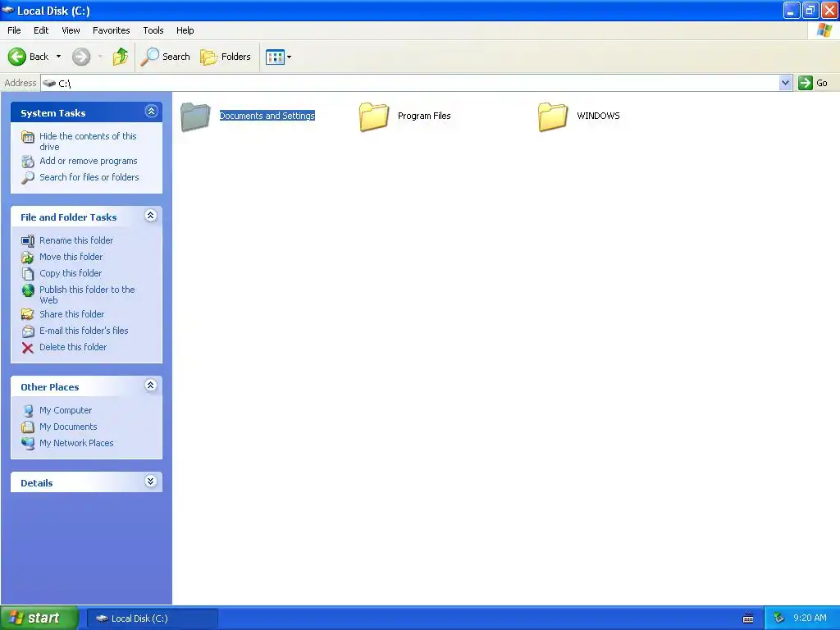
Task: Click Share this folder link
Action: point(72,314)
